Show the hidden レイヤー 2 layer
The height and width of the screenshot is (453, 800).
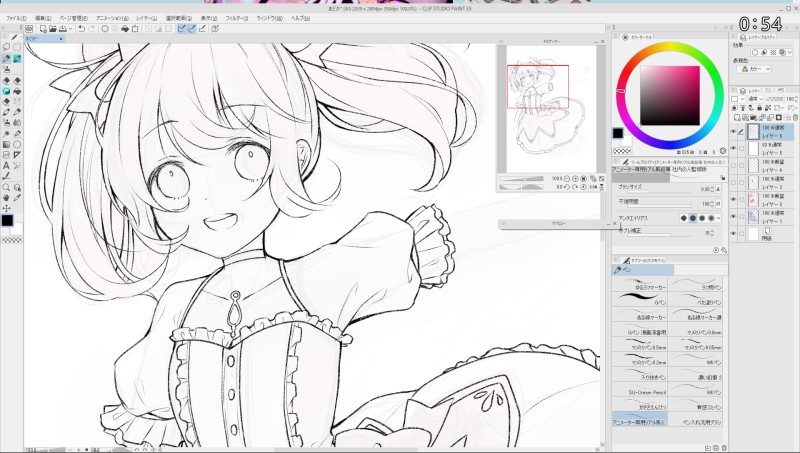pos(734,183)
